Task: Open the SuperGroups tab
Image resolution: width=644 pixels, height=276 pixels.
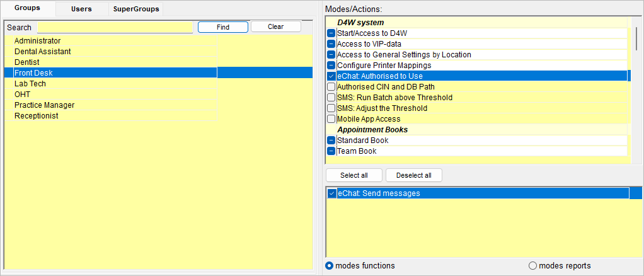Action: [x=136, y=9]
